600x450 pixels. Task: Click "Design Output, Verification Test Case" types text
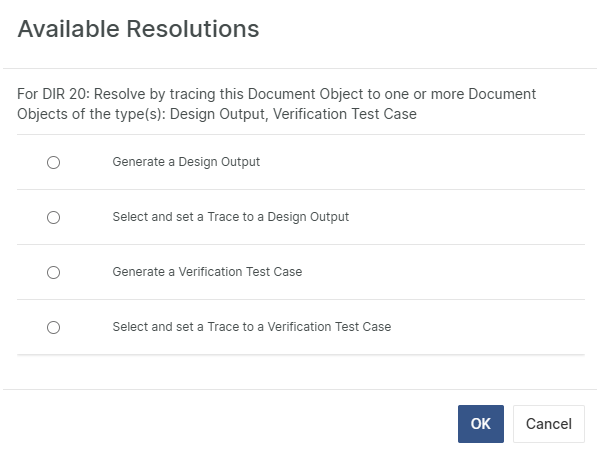(x=293, y=114)
